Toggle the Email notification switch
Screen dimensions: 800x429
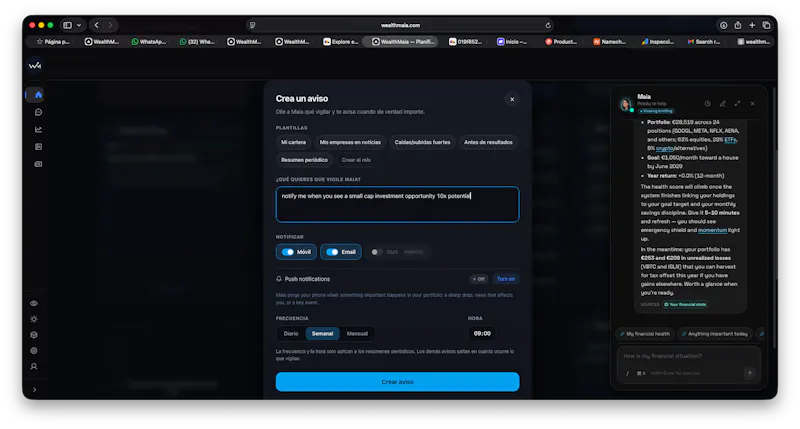point(333,252)
